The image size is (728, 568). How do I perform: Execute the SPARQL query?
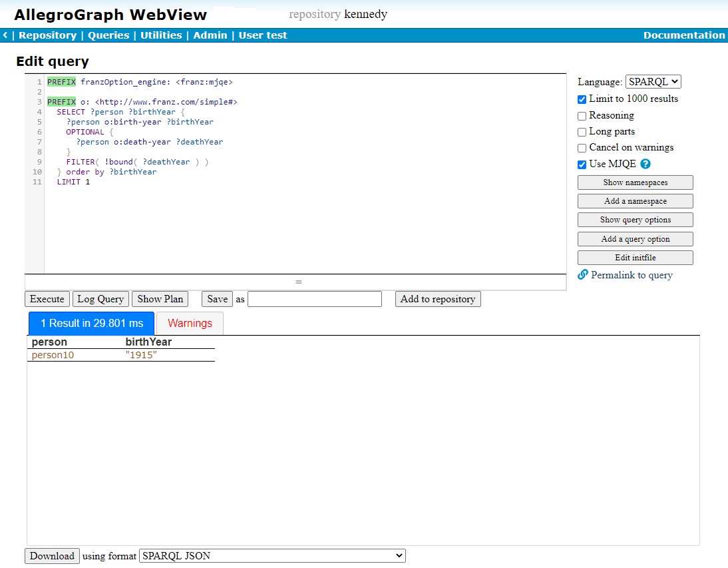tap(47, 298)
